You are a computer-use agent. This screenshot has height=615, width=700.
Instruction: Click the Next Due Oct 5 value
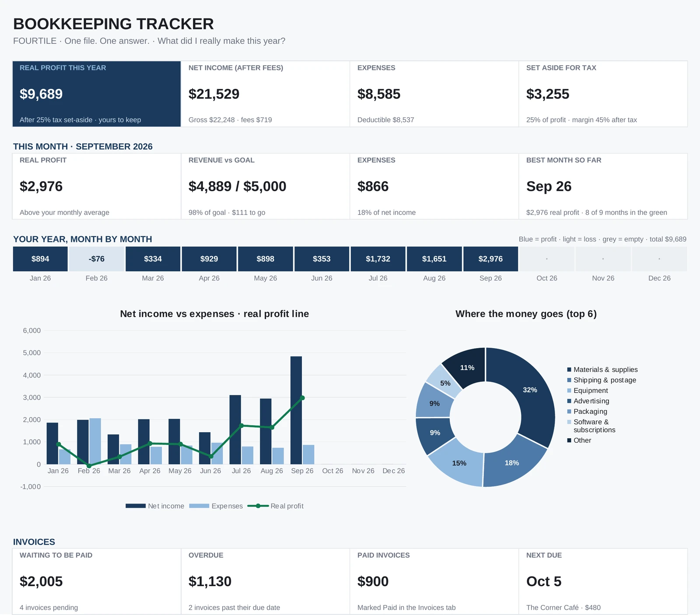[544, 582]
